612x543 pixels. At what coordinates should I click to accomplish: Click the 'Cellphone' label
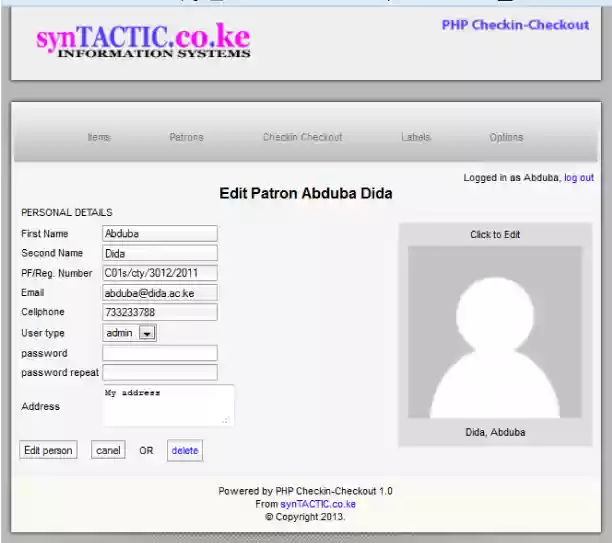click(x=43, y=312)
